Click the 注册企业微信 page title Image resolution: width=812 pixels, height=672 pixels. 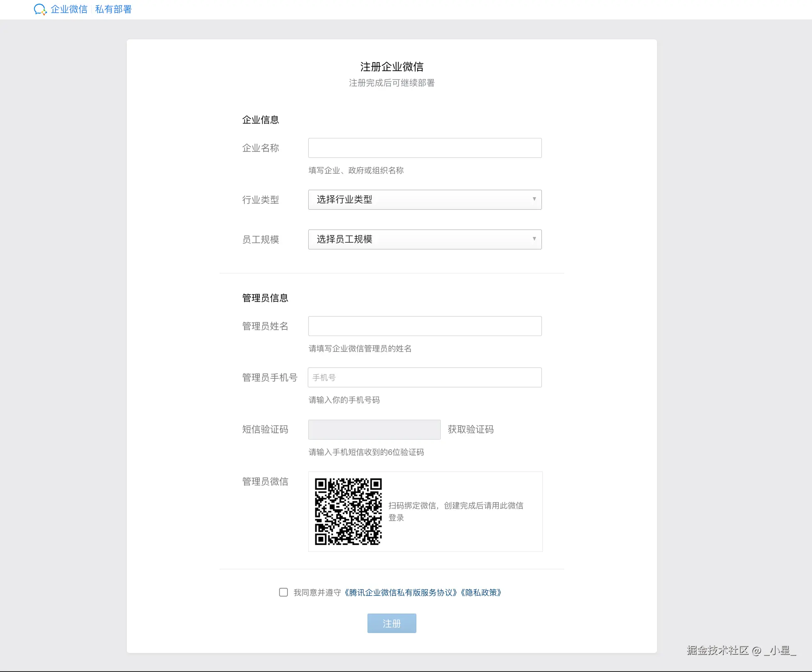point(391,67)
